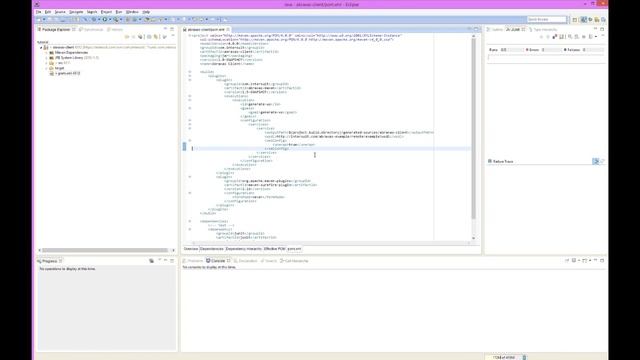Open the Display Selected Console dropdown
640x360 pixels.
(579, 260)
